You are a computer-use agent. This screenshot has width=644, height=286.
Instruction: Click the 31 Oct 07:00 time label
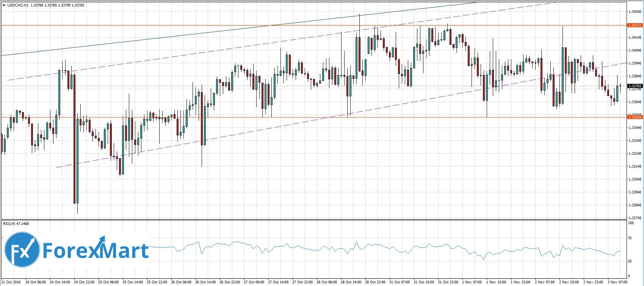(400, 282)
